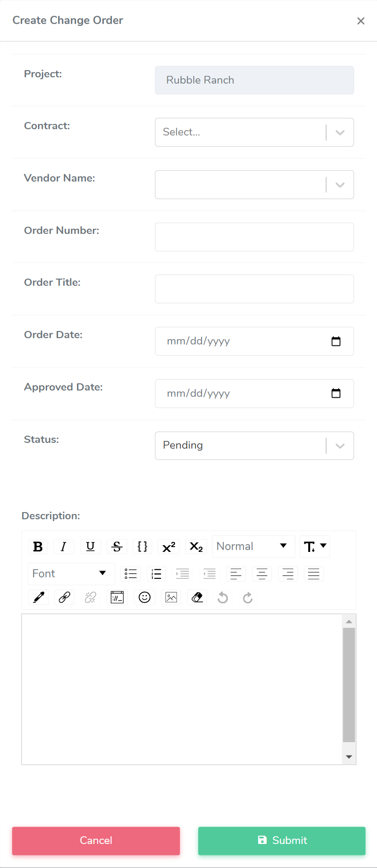Screen dimensions: 377x868
Task: Toggle center text alignment
Action: pos(262,574)
